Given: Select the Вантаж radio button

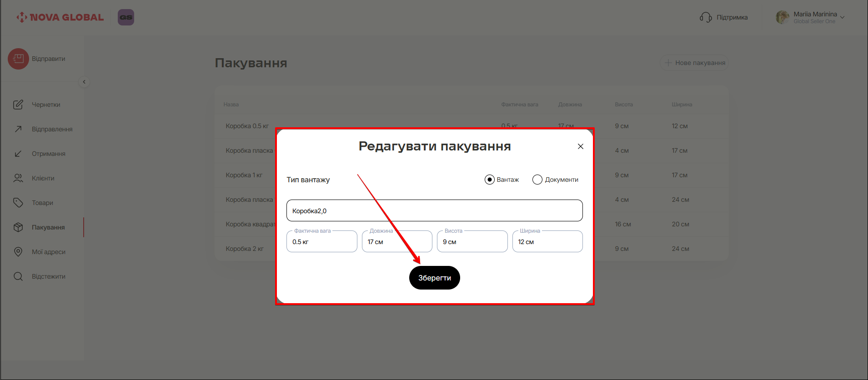Looking at the screenshot, I should click(x=490, y=180).
